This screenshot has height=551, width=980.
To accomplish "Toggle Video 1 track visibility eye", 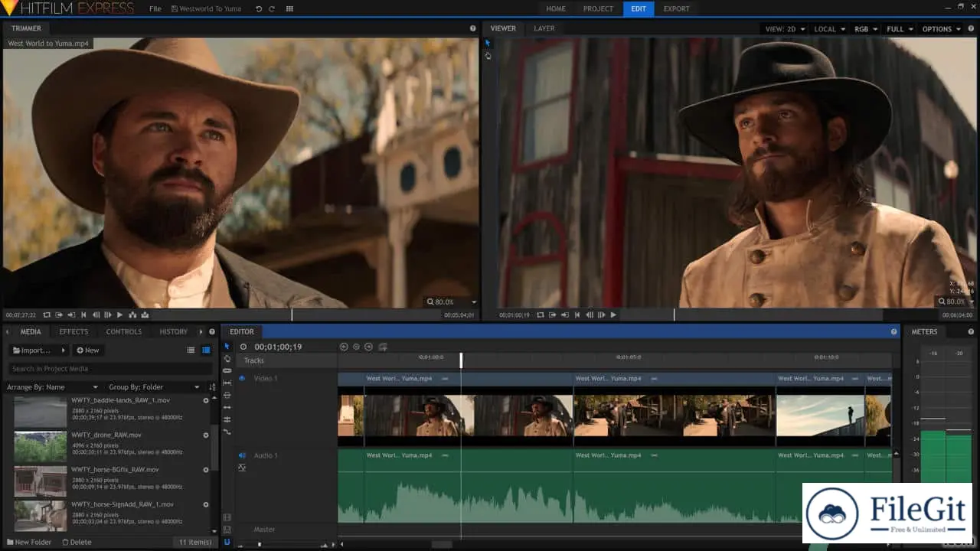I will click(x=242, y=378).
